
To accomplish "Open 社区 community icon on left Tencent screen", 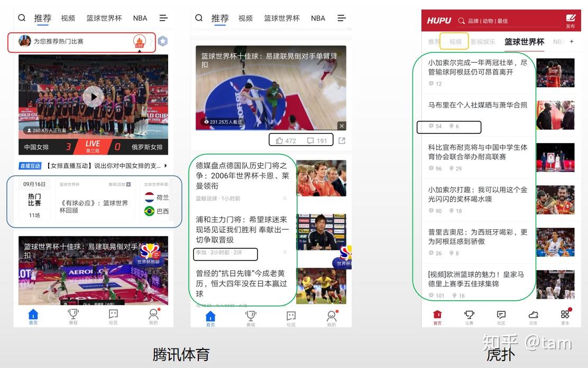I will point(113,317).
